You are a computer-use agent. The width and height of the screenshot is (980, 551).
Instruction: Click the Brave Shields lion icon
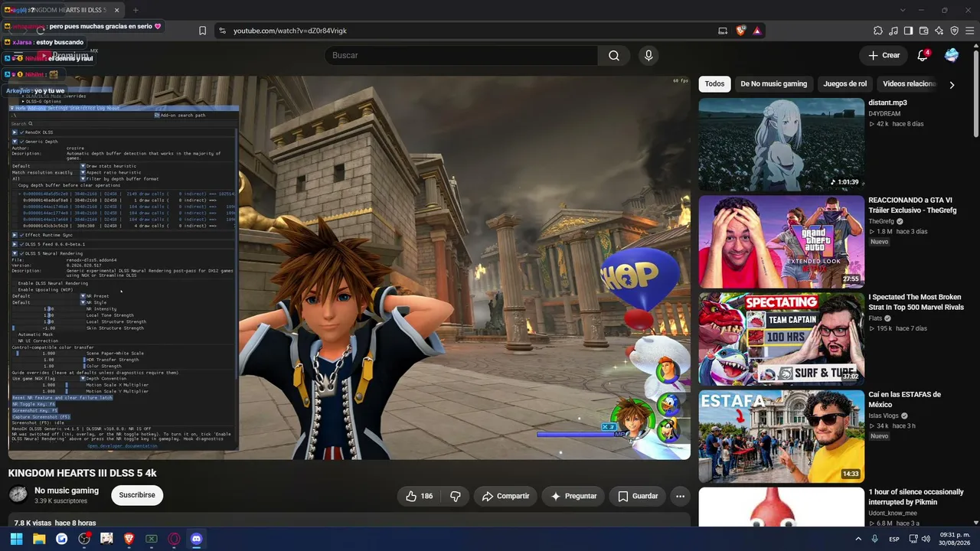click(740, 31)
